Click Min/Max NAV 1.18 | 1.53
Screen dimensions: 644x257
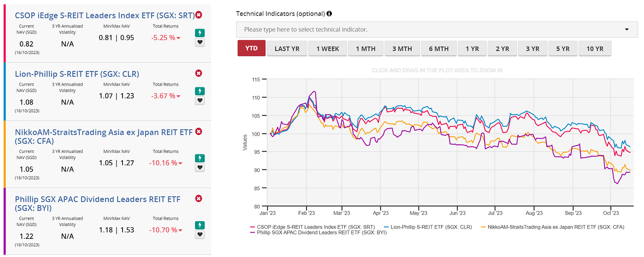point(116,230)
